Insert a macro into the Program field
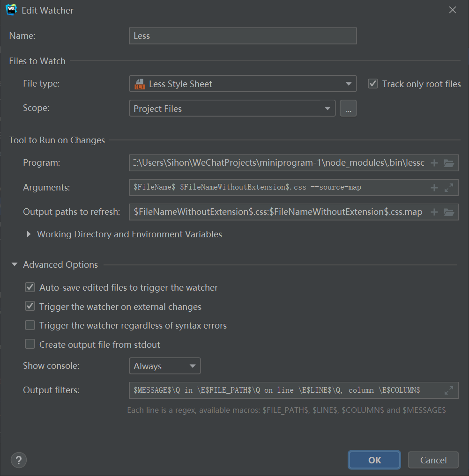The image size is (469, 476). [434, 163]
